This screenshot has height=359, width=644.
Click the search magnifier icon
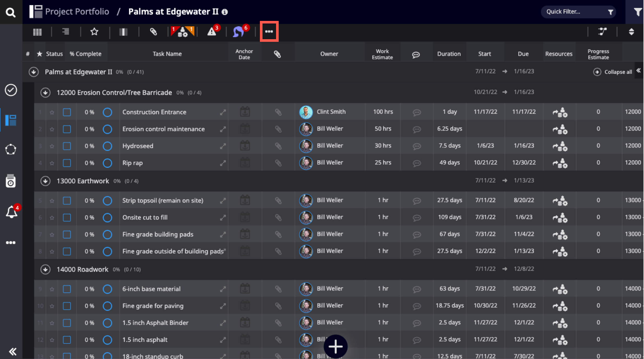[10, 12]
